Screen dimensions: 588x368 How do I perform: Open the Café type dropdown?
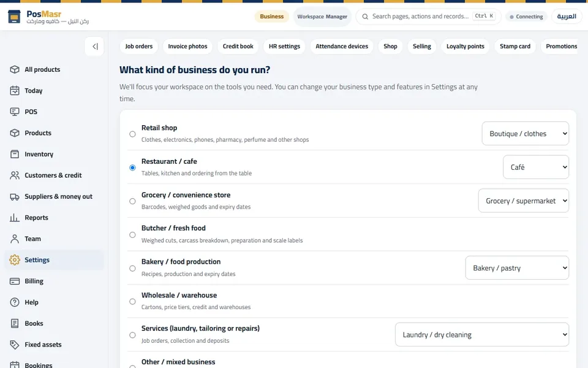pos(535,167)
